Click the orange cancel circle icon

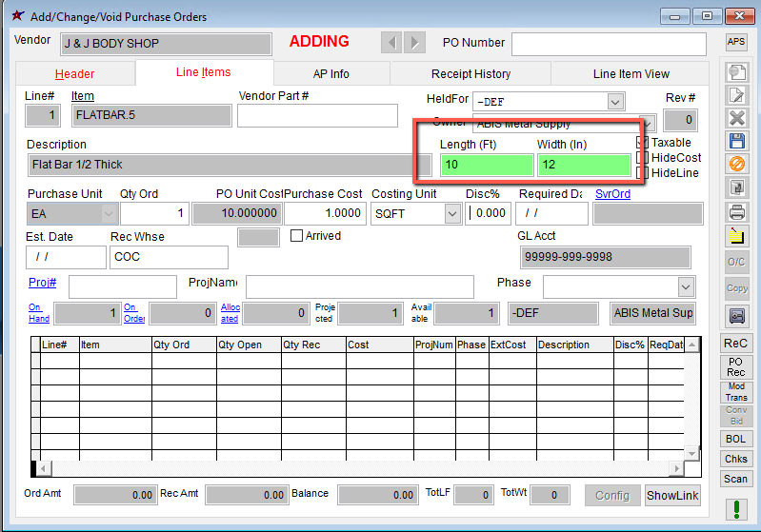pyautogui.click(x=736, y=165)
